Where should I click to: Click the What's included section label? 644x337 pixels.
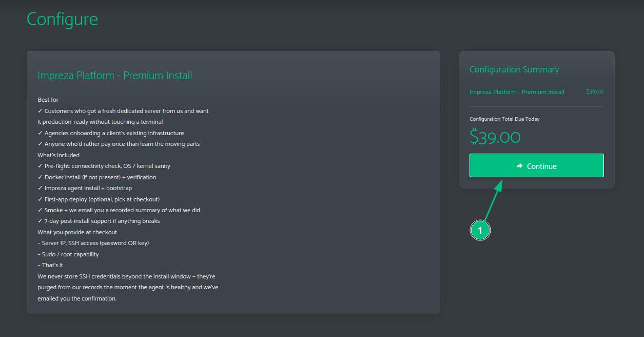tap(58, 155)
